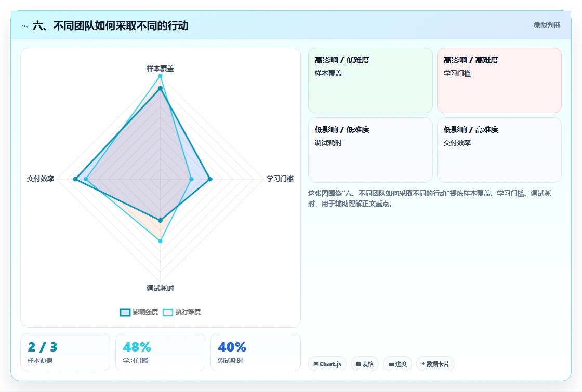
Task: Click the 执行难度 data point on the 样本覆盖 axis
Action: click(x=161, y=76)
